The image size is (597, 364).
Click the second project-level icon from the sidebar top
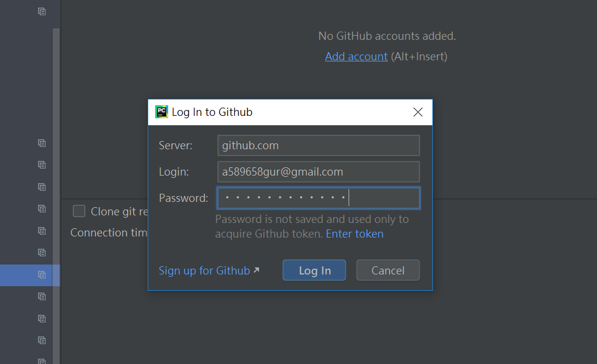point(42,143)
